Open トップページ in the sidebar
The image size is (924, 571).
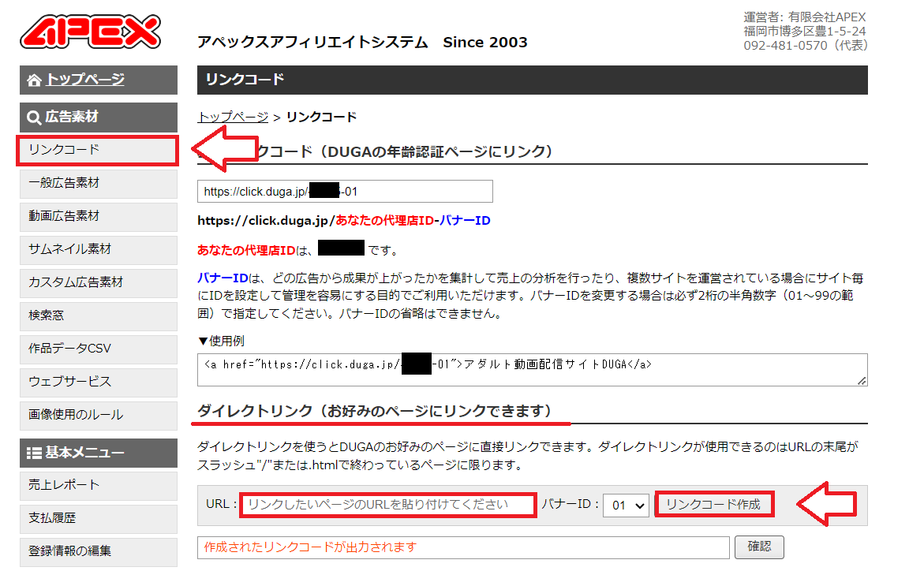pos(99,80)
